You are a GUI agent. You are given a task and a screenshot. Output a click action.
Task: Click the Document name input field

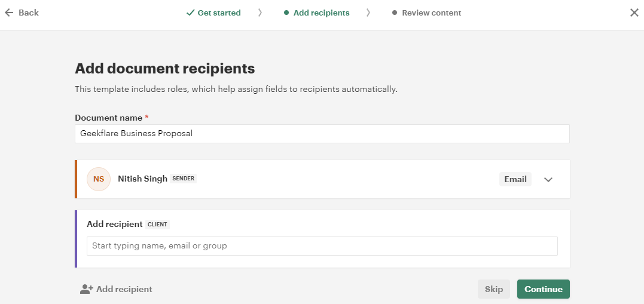[322, 134]
